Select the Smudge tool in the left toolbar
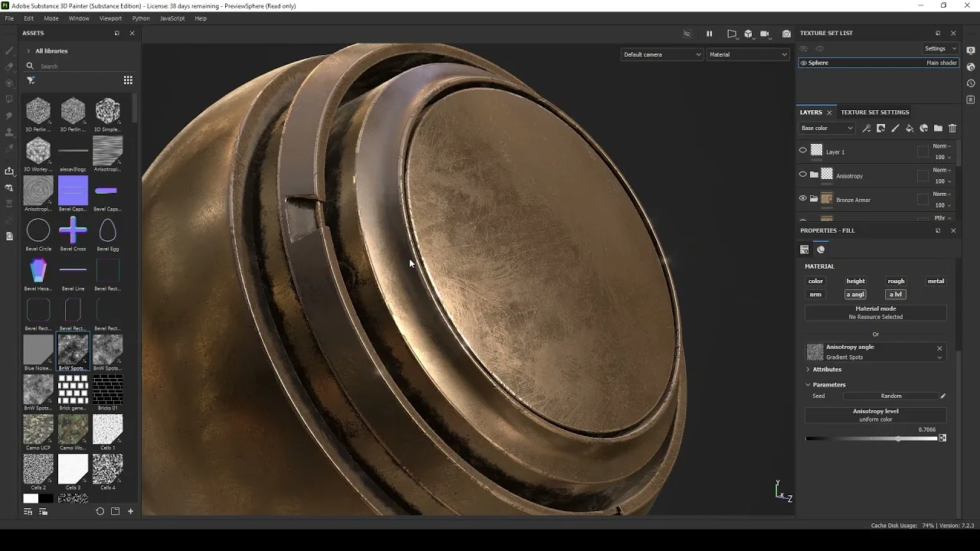Viewport: 980px width, 551px height. (x=9, y=115)
